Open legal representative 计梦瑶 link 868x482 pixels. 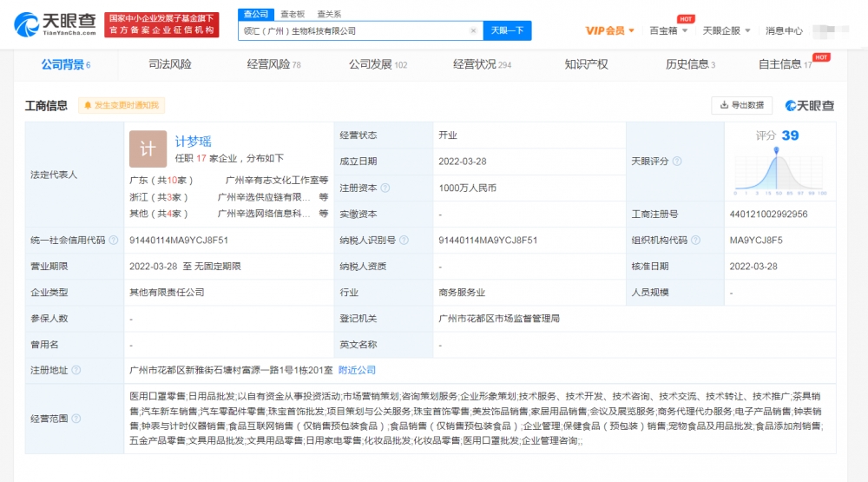(x=194, y=142)
